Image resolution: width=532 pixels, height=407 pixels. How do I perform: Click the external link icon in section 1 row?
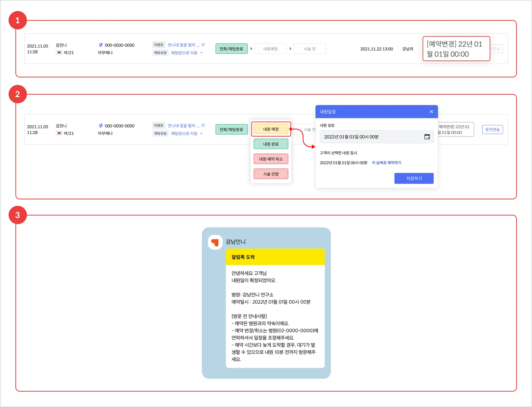[203, 45]
